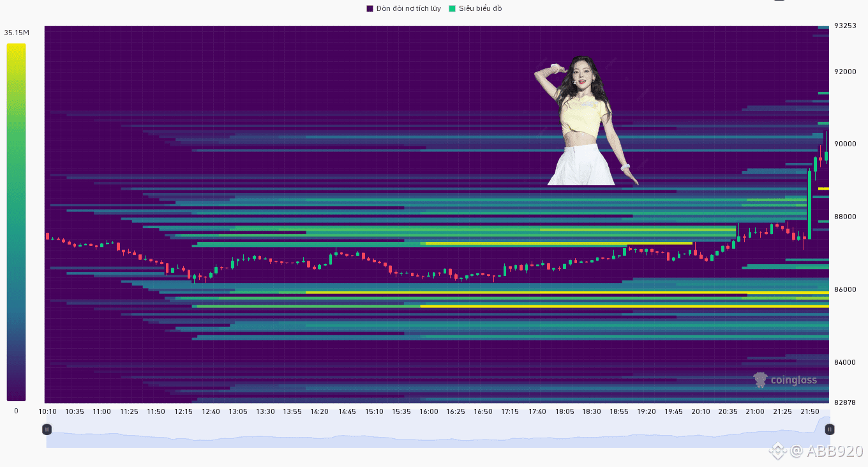
Task: Click the right handle of the time range slider
Action: (829, 429)
